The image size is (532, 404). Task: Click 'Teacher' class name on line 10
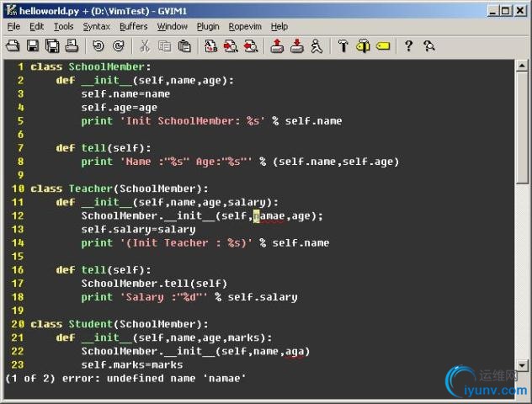(x=91, y=189)
